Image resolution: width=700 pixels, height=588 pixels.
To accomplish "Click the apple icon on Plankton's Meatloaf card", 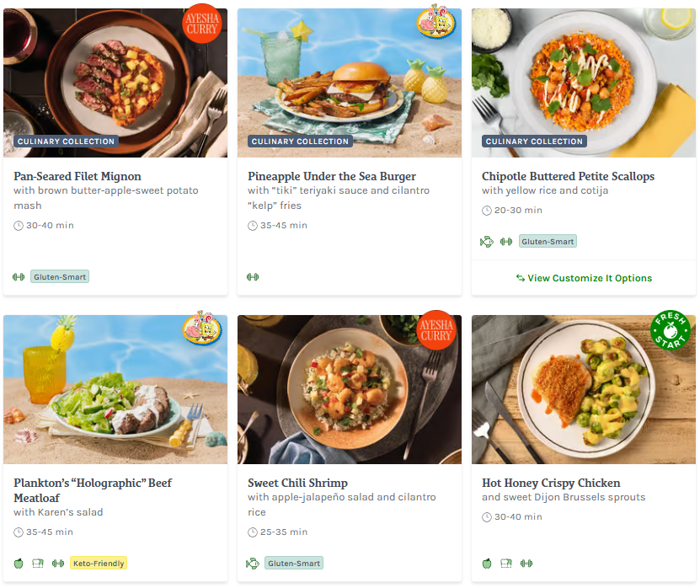I will pyautogui.click(x=19, y=564).
